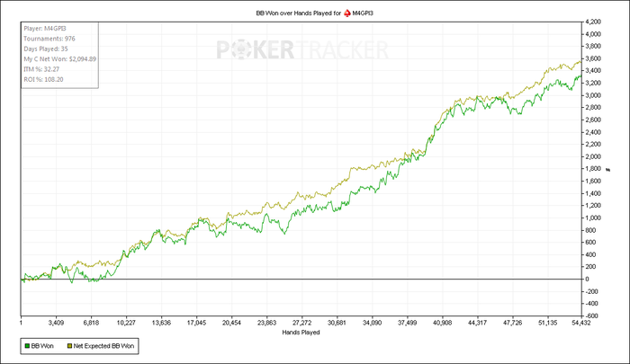Click the x-axis tick 34,090

[372, 323]
